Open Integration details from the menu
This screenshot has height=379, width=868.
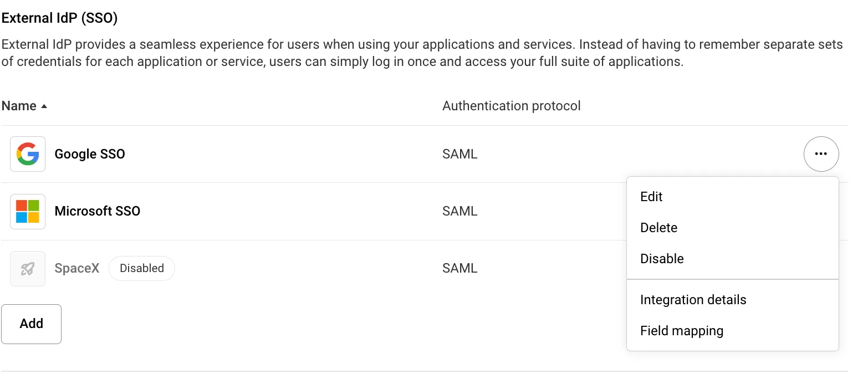point(692,299)
